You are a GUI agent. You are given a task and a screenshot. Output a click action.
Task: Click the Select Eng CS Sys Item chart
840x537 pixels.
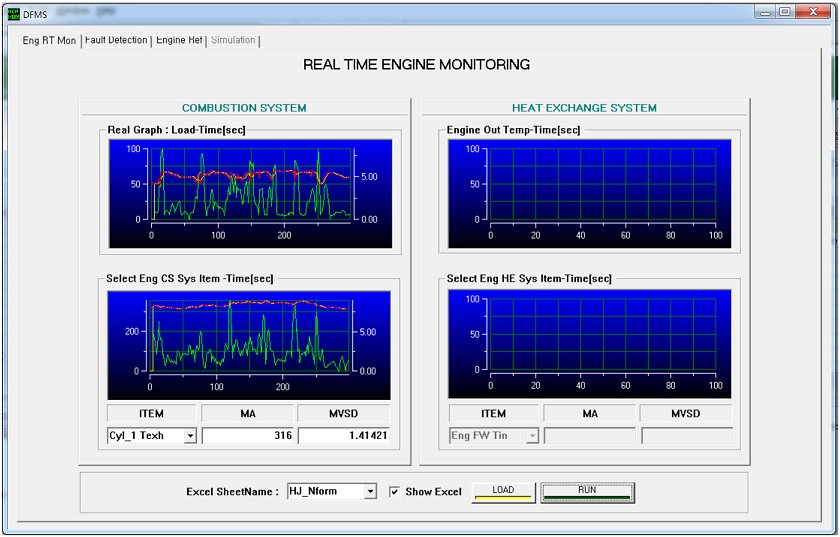[249, 345]
